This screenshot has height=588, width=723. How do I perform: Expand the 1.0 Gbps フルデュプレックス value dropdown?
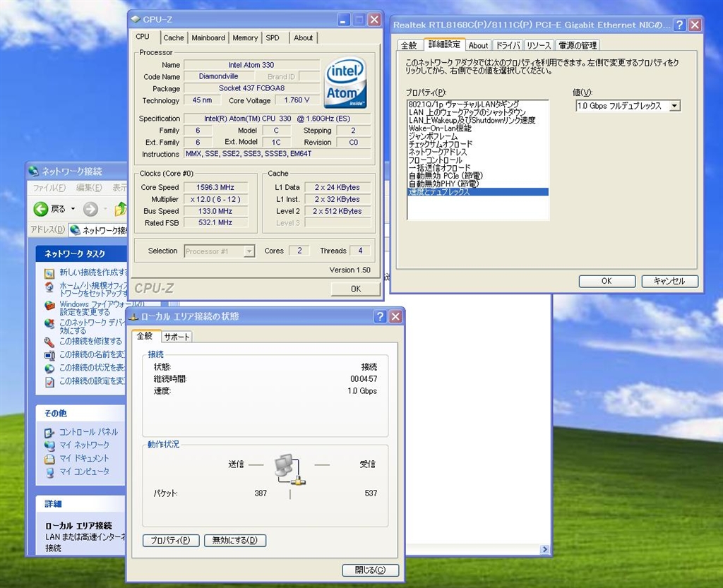tap(674, 106)
